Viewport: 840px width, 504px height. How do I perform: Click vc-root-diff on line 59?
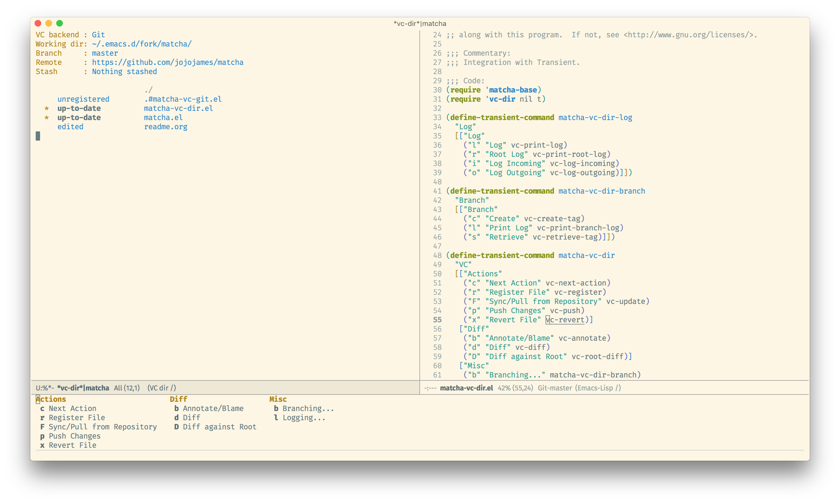597,357
